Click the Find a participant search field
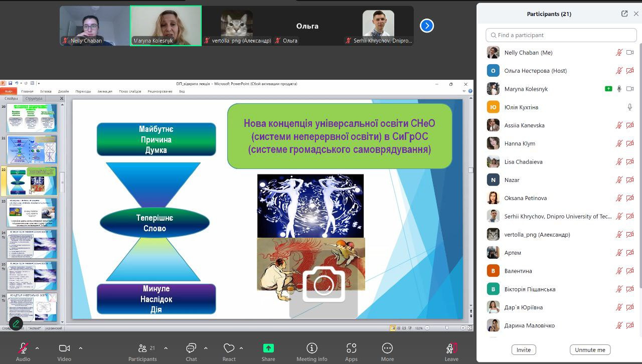 pos(561,35)
